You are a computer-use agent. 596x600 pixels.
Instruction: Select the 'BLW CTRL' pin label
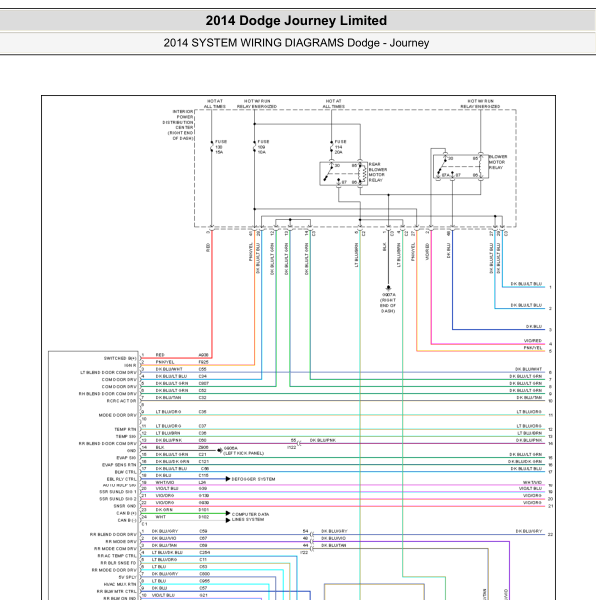[125, 472]
